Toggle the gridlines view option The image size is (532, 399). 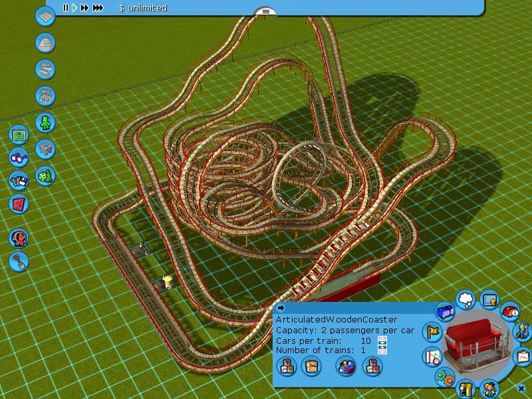45,16
